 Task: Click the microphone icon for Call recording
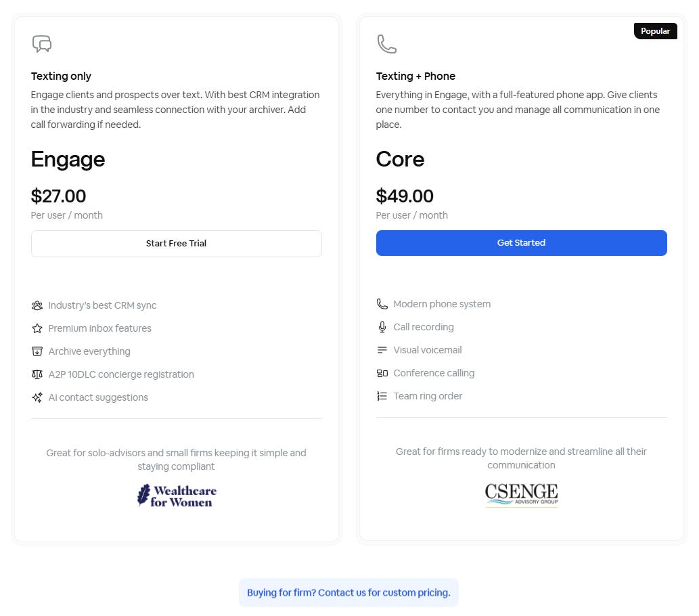(x=382, y=327)
